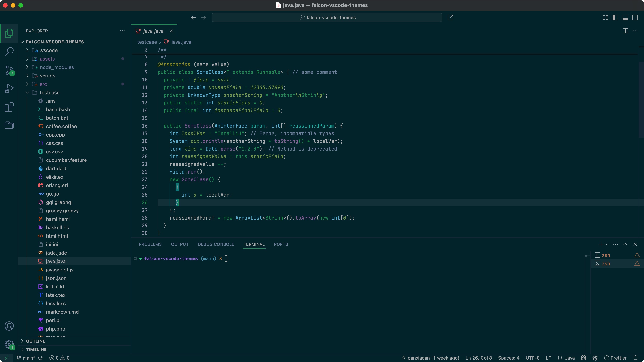Viewport: 644px width, 362px height.
Task: Switch to the DEBUG CONSOLE tab
Action: [216, 244]
